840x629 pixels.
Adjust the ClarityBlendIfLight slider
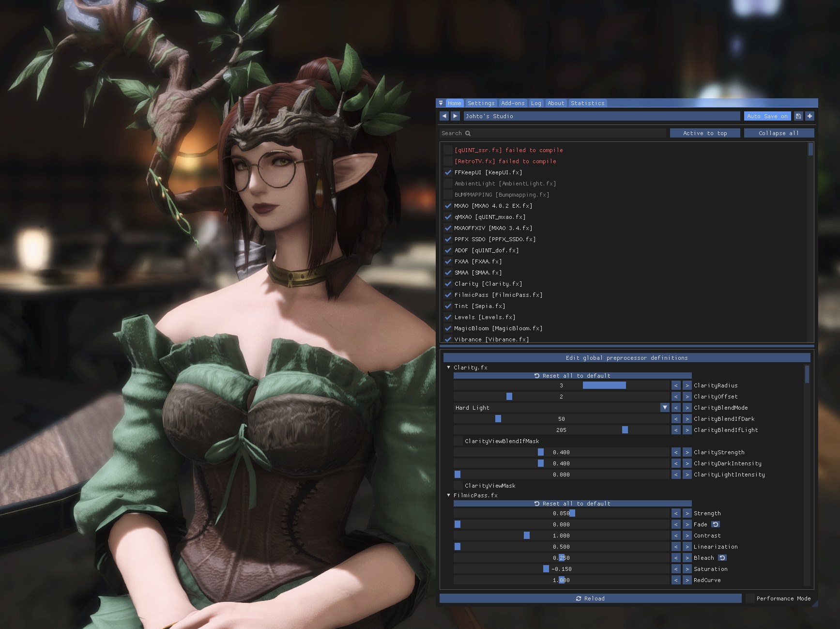click(x=562, y=430)
